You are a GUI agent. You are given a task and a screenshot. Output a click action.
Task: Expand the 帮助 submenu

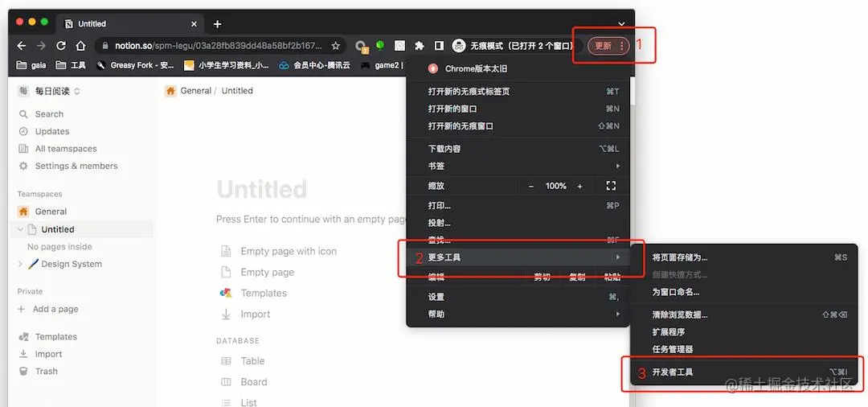pyautogui.click(x=518, y=314)
